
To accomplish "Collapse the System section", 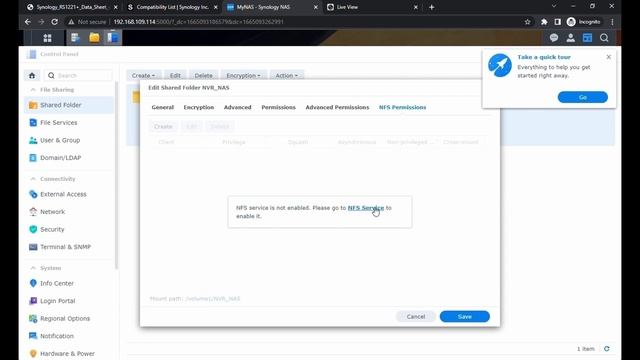I will click(x=33, y=268).
